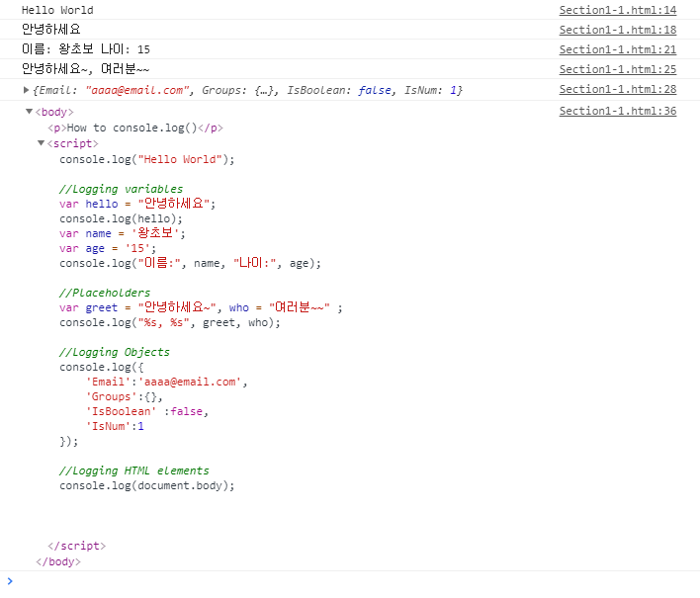Click the //Logging variables comment
Image resolution: width=700 pixels, height=598 pixels.
point(121,189)
